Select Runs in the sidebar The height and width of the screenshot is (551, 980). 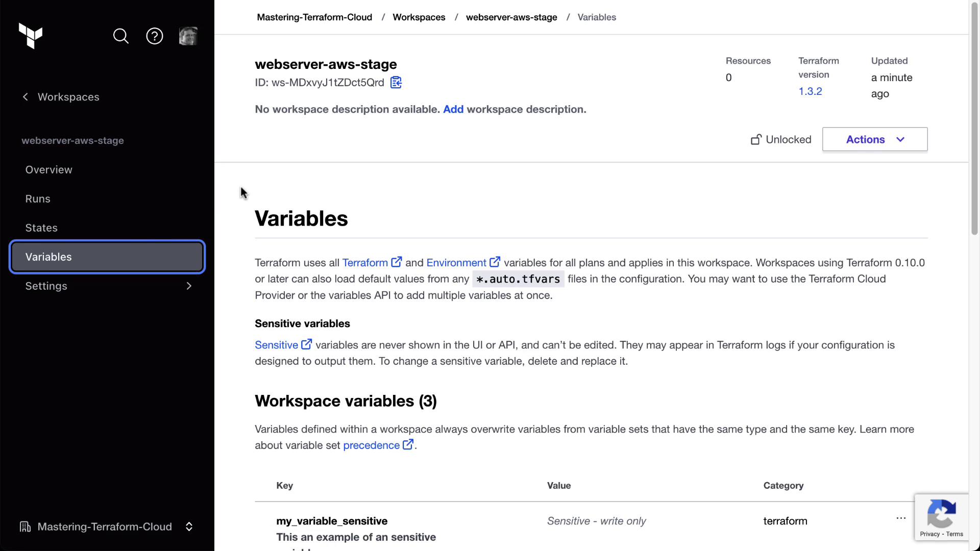pos(38,199)
